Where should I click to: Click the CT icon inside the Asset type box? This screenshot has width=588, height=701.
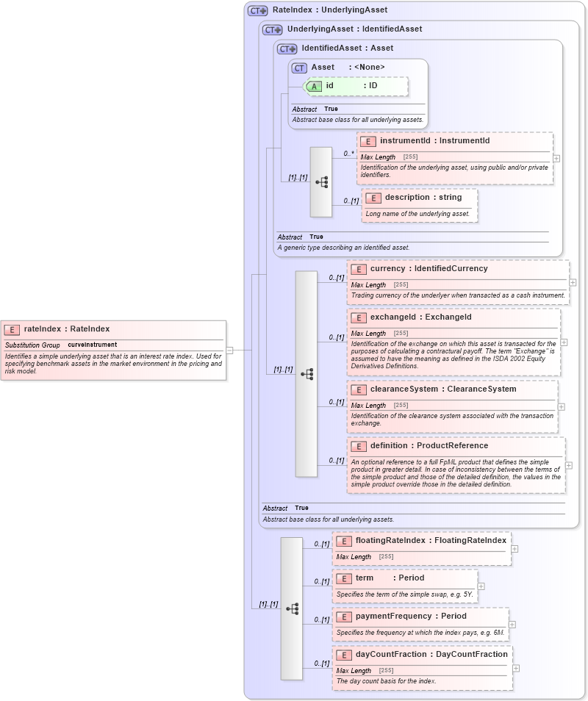(x=298, y=67)
